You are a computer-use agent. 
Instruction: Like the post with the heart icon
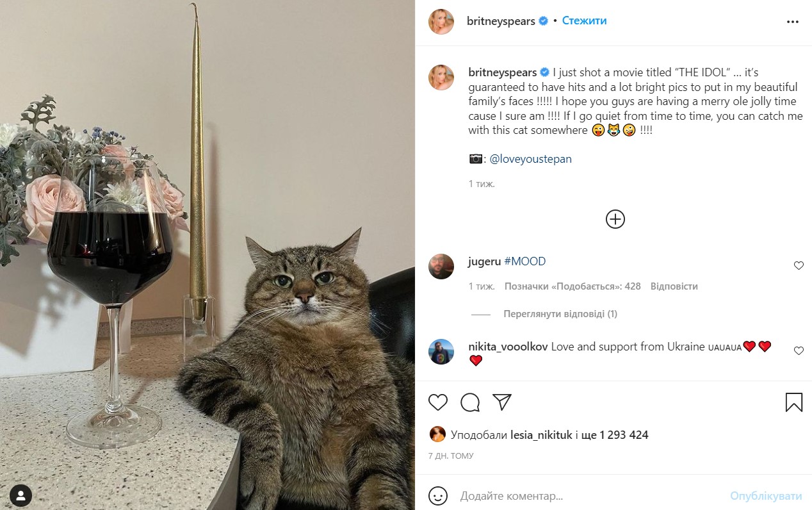438,402
